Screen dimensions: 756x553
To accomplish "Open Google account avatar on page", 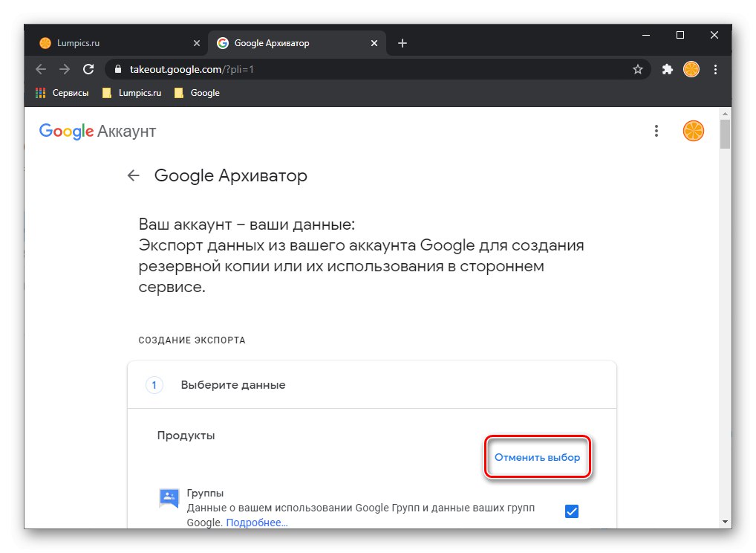I will [694, 131].
